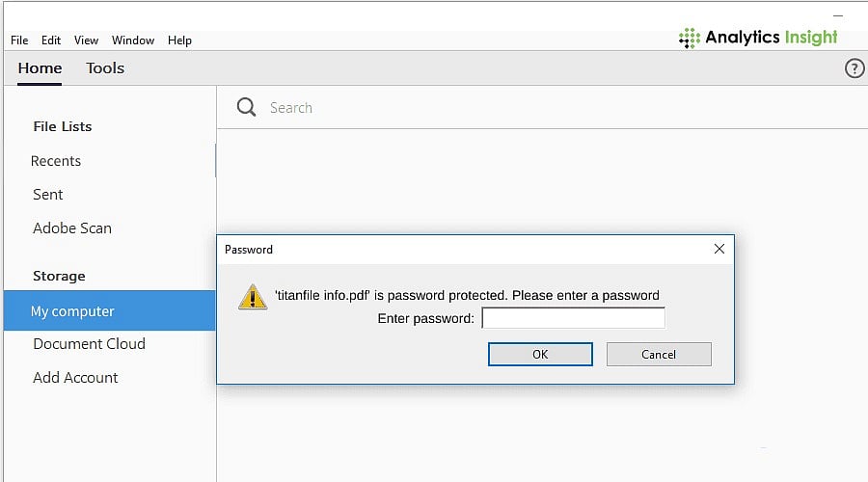Viewport: 868px width, 482px height.
Task: Cancel the password prompt
Action: [659, 354]
